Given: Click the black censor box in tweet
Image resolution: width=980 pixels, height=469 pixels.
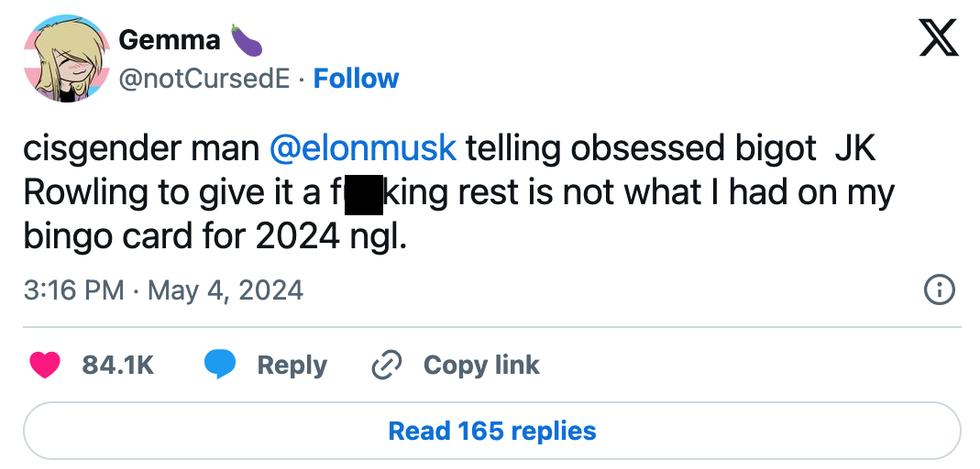Looking at the screenshot, I should click(x=364, y=193).
